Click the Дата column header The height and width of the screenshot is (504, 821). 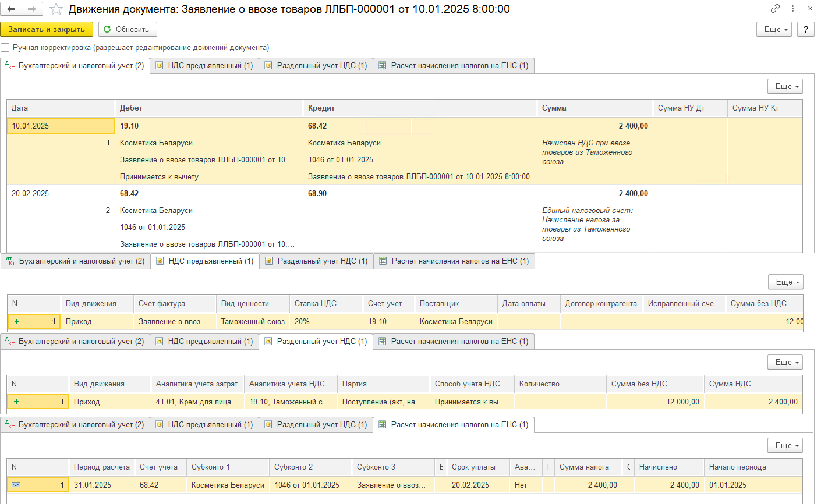click(x=61, y=108)
